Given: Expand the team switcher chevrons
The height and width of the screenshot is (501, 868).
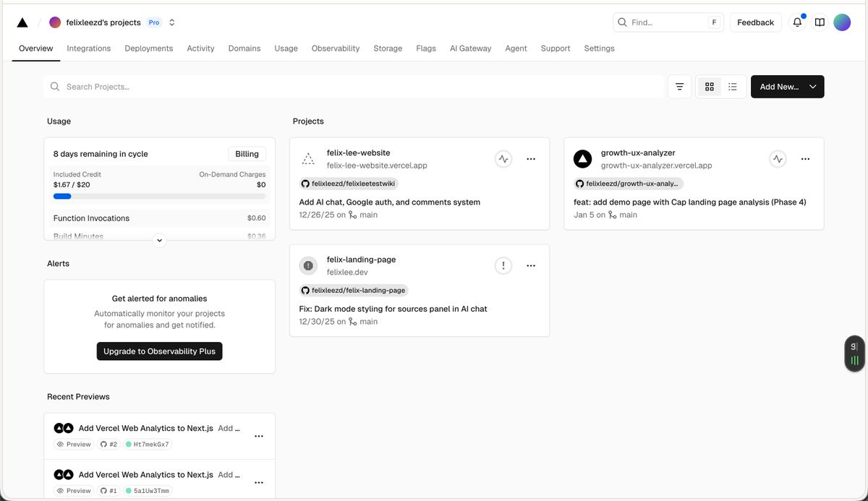Looking at the screenshot, I should [172, 22].
